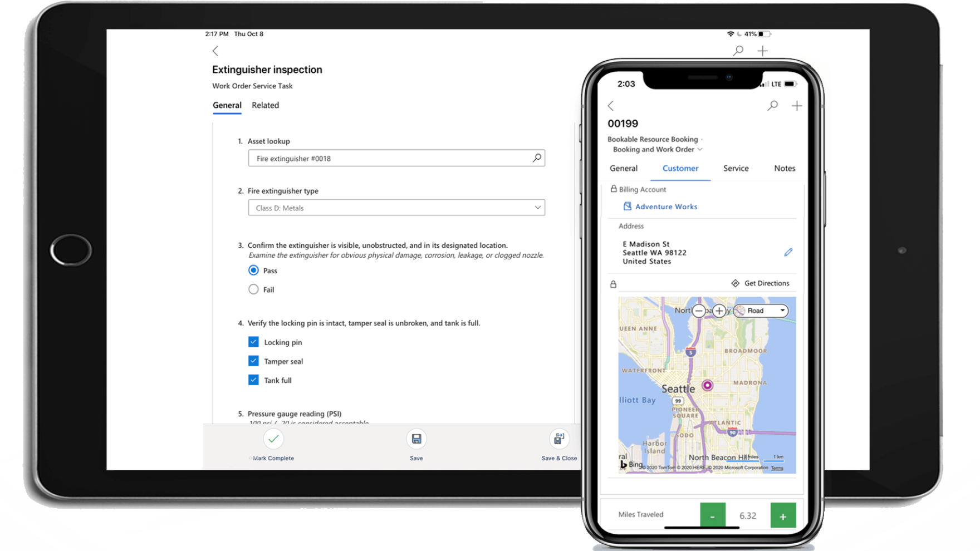Click the back arrow above Extinguisher inspection
The height and width of the screenshot is (551, 980).
[215, 51]
